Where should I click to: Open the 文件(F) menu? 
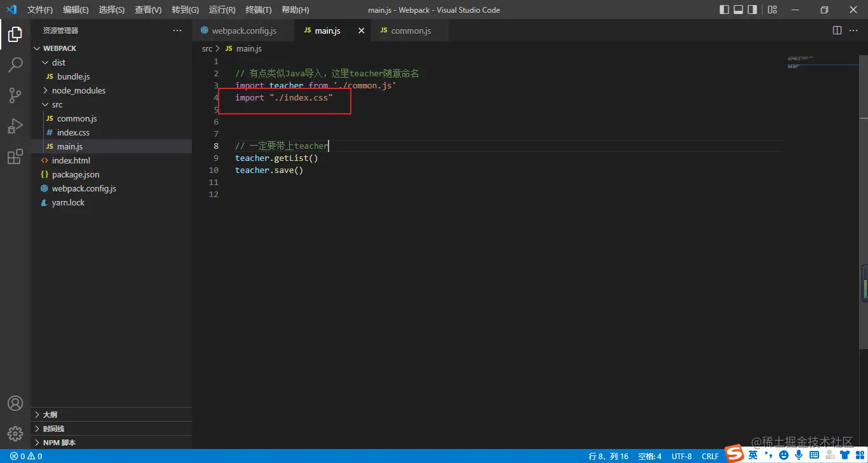(x=40, y=10)
